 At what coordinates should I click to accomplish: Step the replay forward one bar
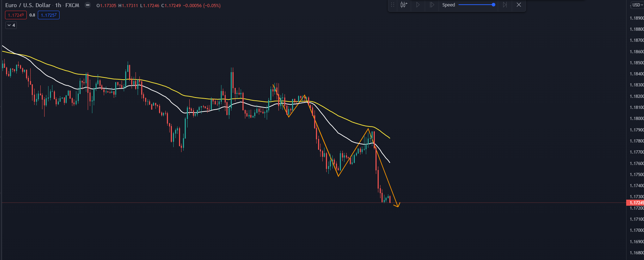432,5
